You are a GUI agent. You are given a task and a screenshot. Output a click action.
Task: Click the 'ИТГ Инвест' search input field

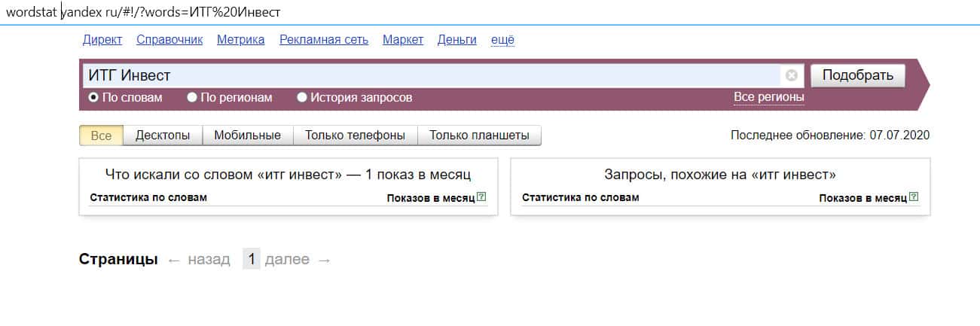429,75
